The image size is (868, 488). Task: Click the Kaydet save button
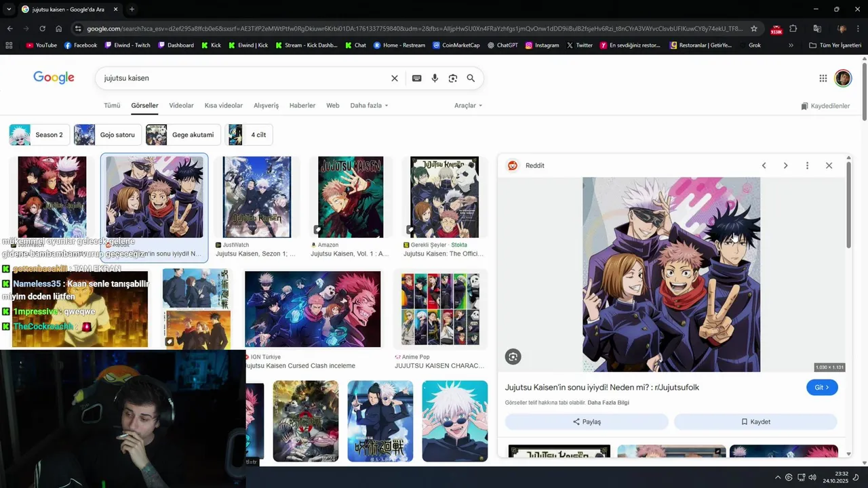pyautogui.click(x=755, y=422)
